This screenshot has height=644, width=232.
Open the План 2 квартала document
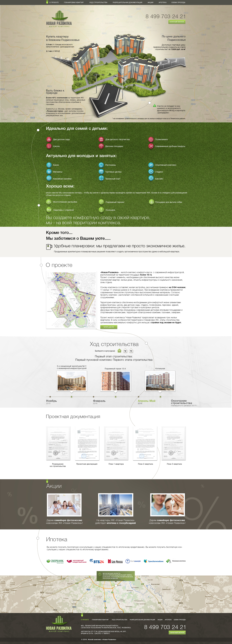(x=145, y=443)
